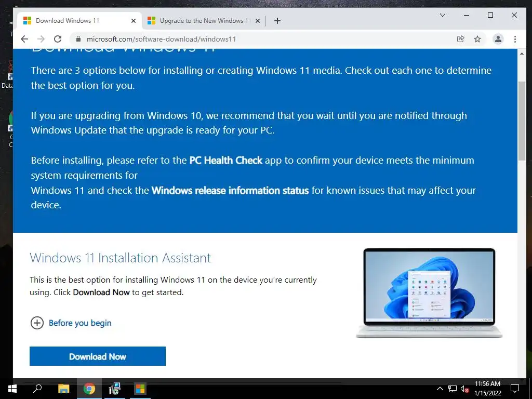Bookmark this page with the star icon
The height and width of the screenshot is (399, 532).
(477, 39)
